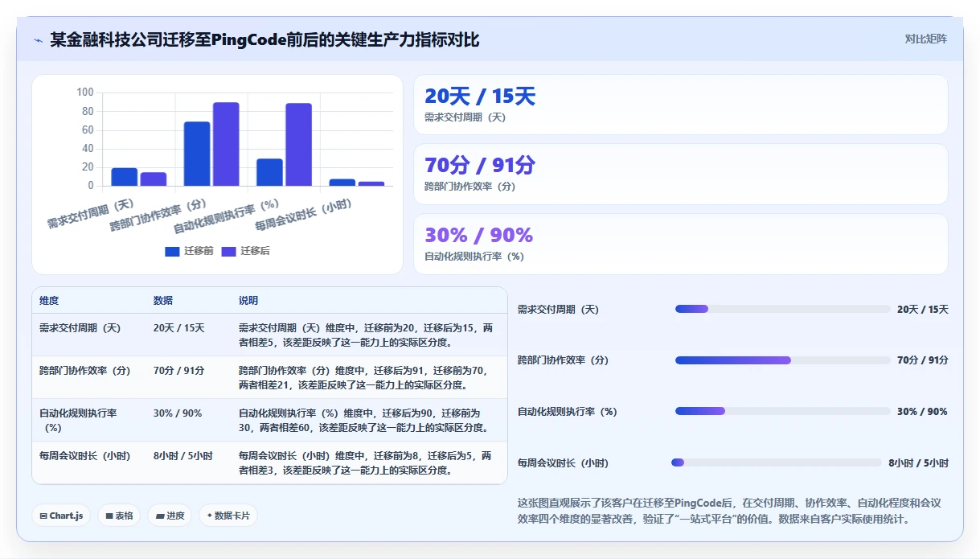The image size is (980, 559).
Task: Click table cell 8小时 / 5小时
Action: tap(183, 456)
